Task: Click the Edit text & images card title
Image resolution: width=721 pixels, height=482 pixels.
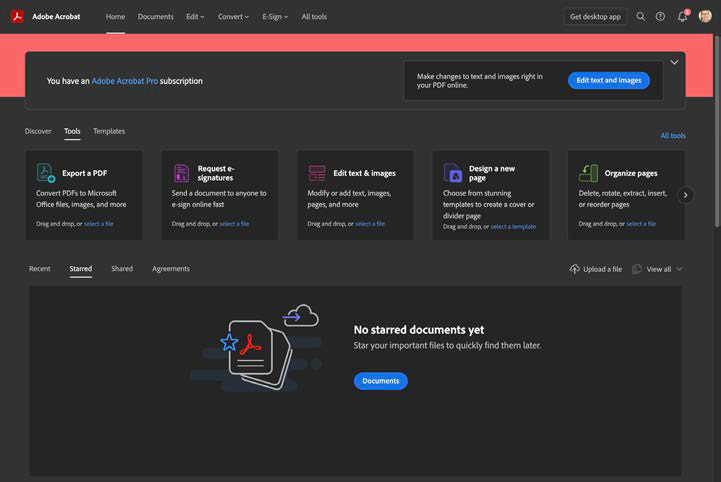Action: [x=364, y=173]
